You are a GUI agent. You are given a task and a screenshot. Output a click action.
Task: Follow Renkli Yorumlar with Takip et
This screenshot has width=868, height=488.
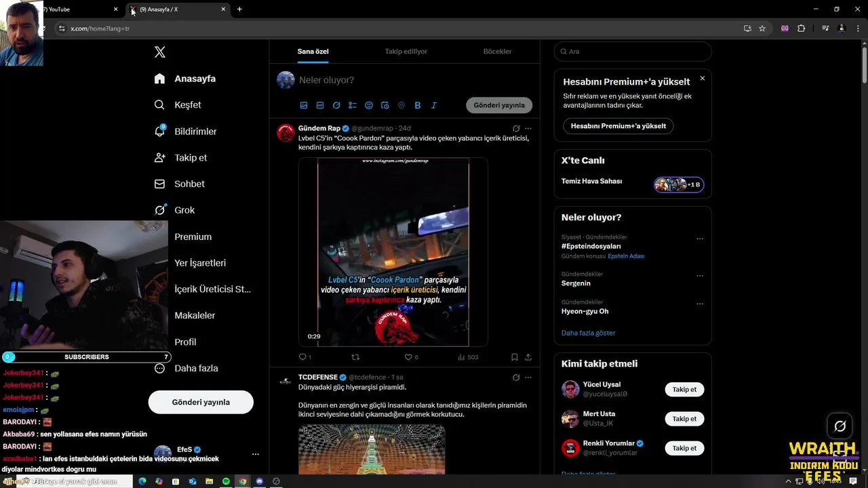(684, 448)
